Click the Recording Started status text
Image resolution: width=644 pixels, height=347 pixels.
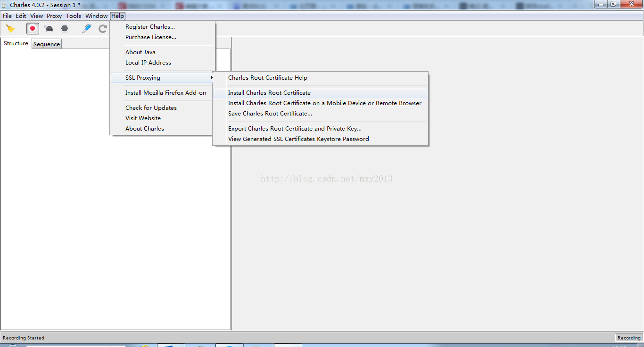point(24,338)
